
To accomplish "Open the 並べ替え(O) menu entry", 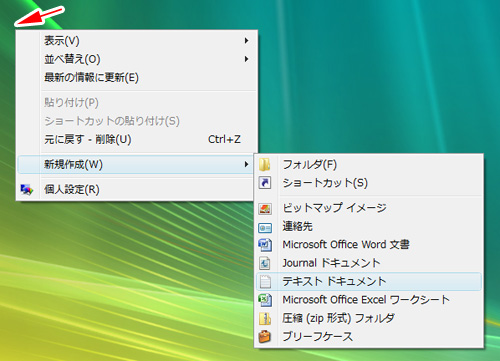I will pos(137,59).
